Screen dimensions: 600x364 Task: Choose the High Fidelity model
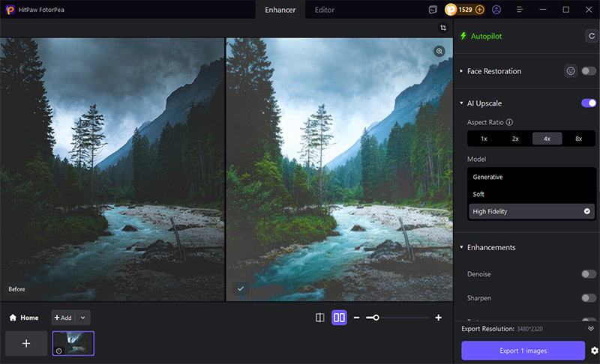coord(532,211)
